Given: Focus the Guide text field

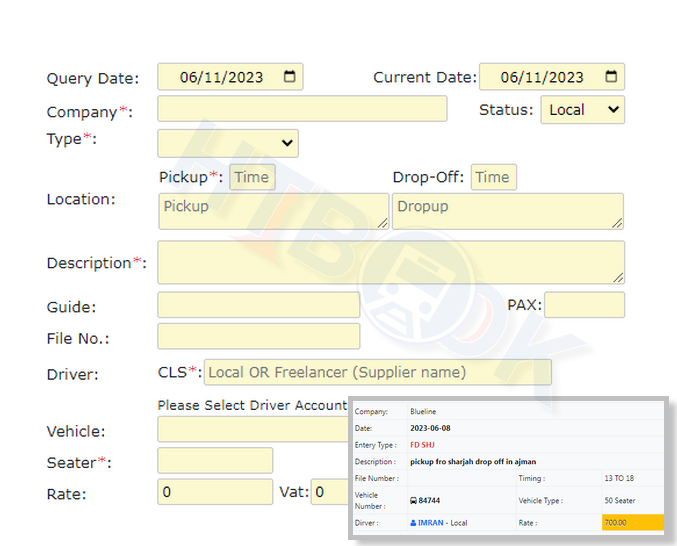Looking at the screenshot, I should pyautogui.click(x=258, y=305).
